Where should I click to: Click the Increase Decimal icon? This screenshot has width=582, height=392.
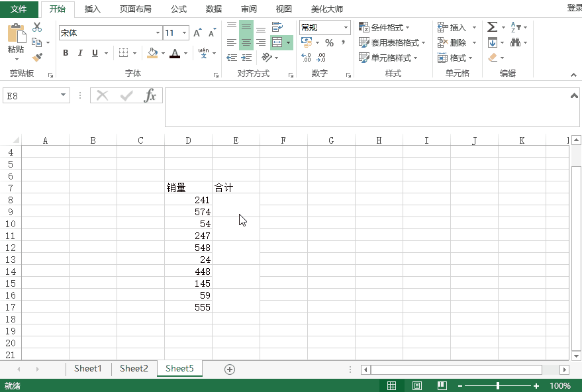(x=306, y=58)
